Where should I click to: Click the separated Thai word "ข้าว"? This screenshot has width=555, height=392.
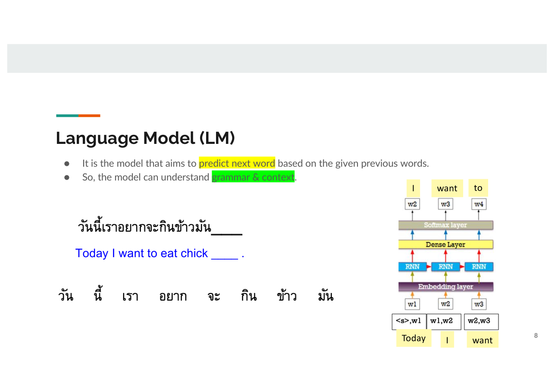pyautogui.click(x=287, y=296)
